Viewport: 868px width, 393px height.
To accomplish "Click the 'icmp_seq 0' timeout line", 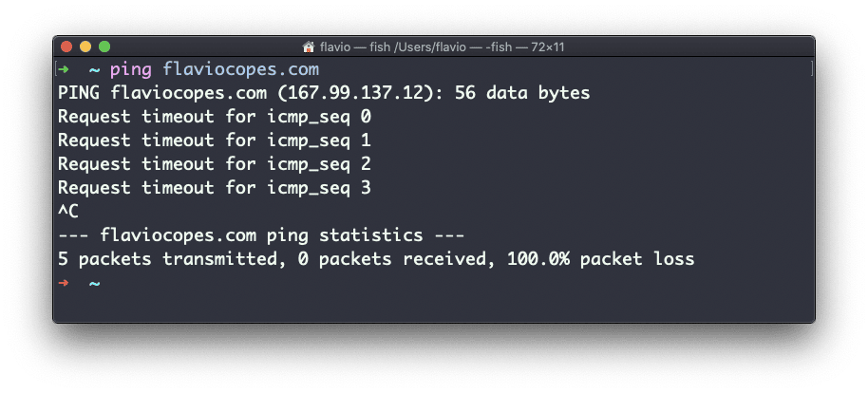I will pos(215,117).
